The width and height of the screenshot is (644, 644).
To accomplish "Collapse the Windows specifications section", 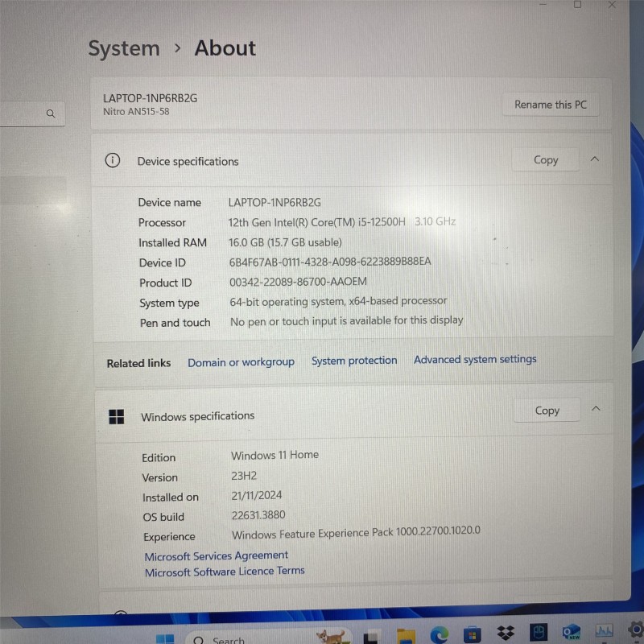I will (596, 409).
